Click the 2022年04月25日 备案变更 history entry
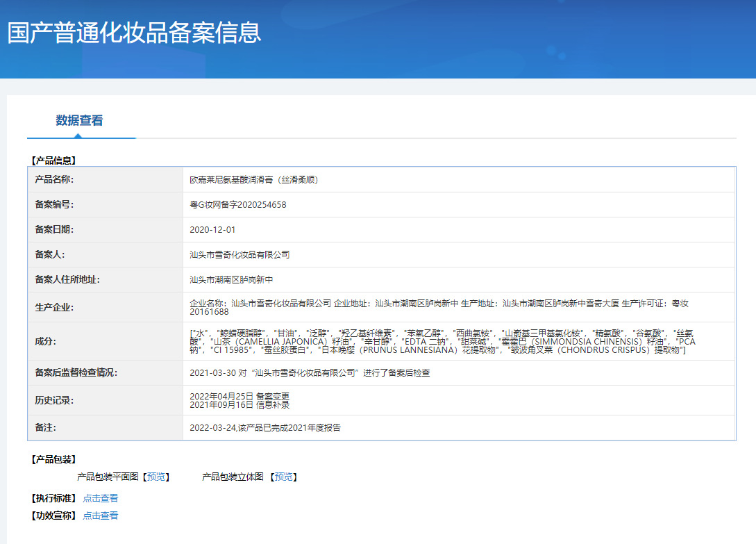 (x=239, y=396)
